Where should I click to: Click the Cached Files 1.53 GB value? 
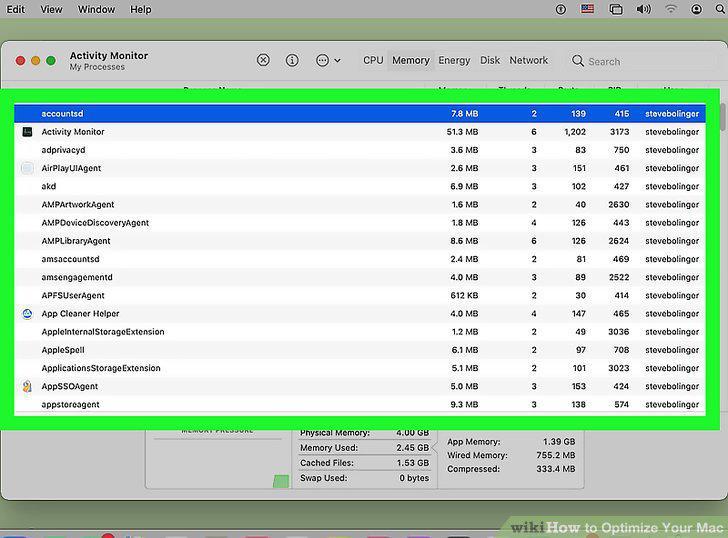(x=412, y=463)
